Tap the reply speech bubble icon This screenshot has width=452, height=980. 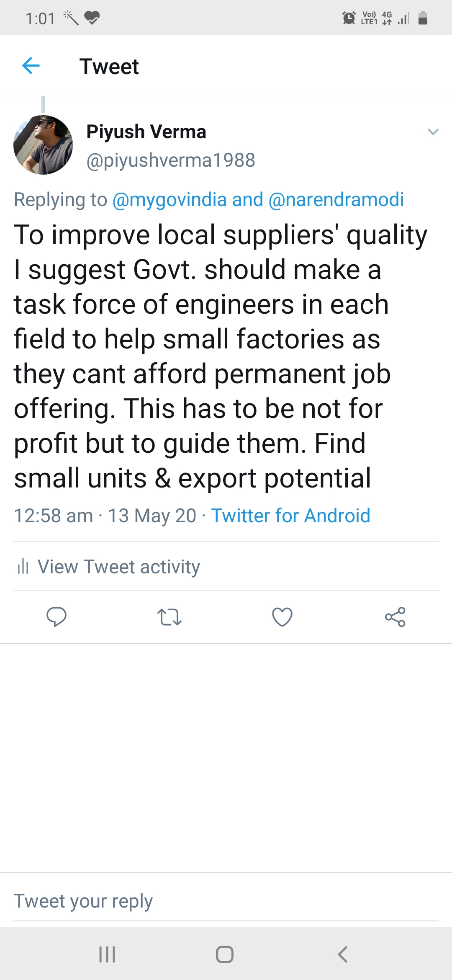click(56, 616)
